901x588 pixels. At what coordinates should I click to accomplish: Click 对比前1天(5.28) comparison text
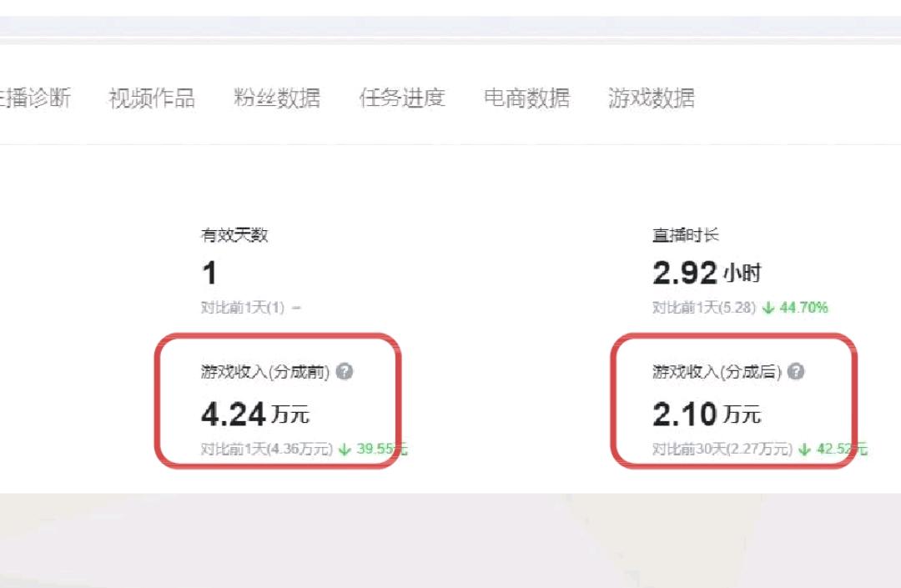[704, 308]
